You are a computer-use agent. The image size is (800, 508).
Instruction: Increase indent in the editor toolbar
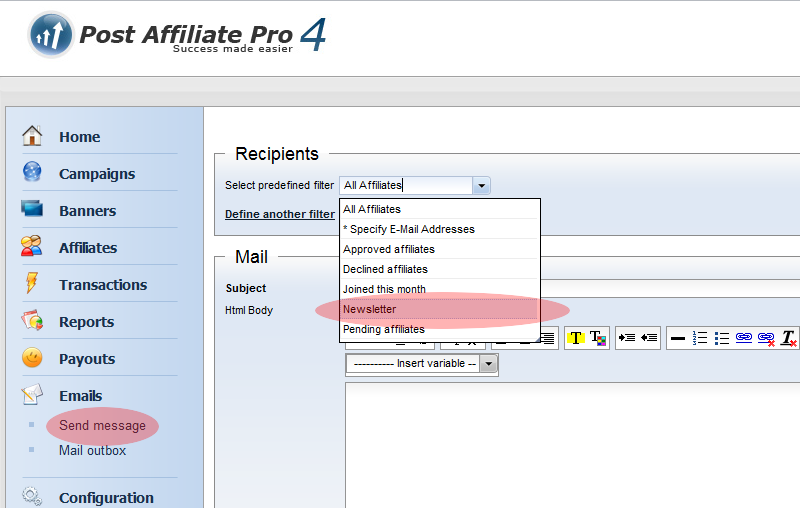(627, 338)
